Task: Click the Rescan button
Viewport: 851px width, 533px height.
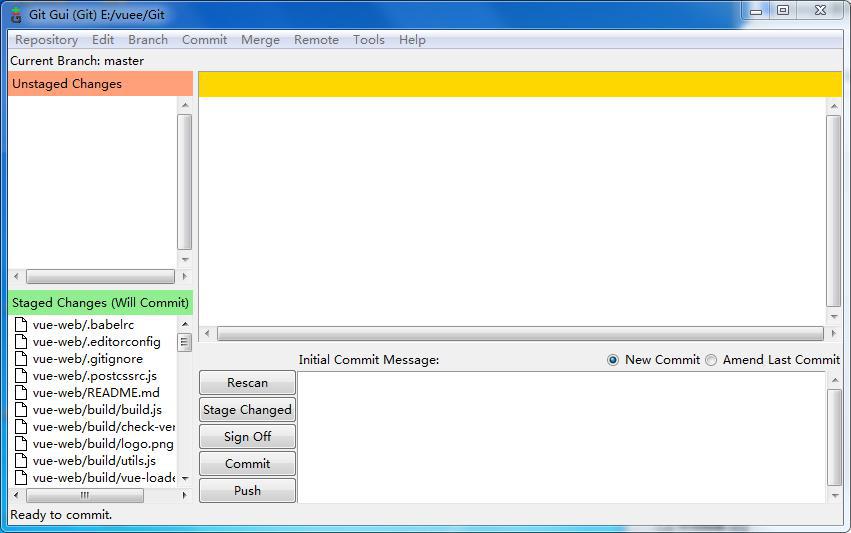Action: (247, 383)
